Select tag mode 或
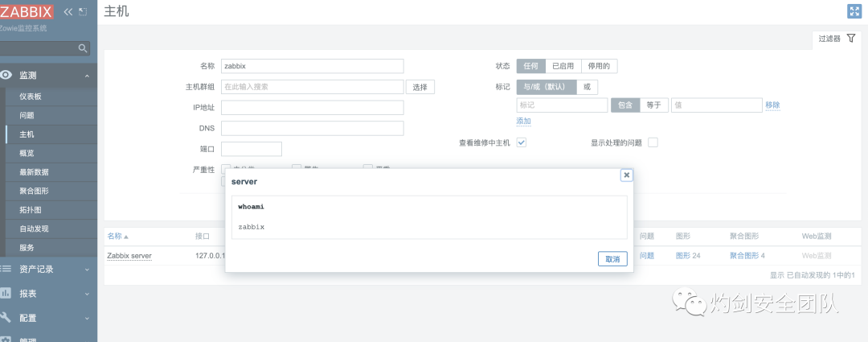The width and height of the screenshot is (868, 342). 588,87
